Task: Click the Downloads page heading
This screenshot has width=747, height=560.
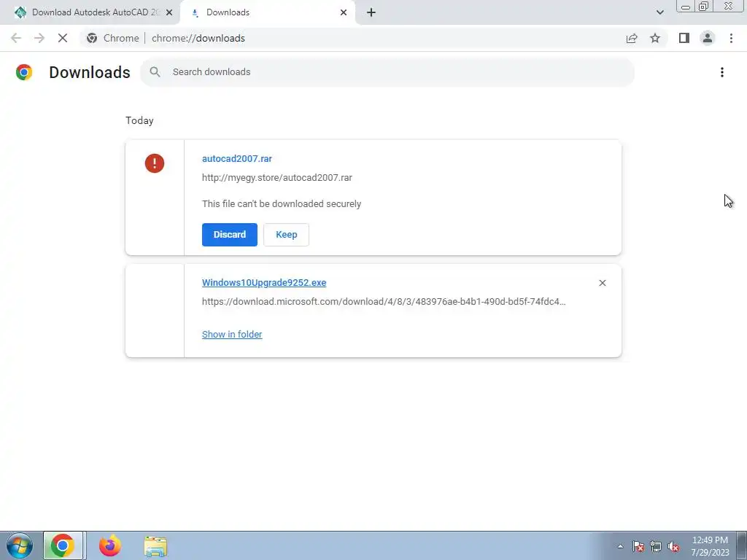Action: [90, 72]
